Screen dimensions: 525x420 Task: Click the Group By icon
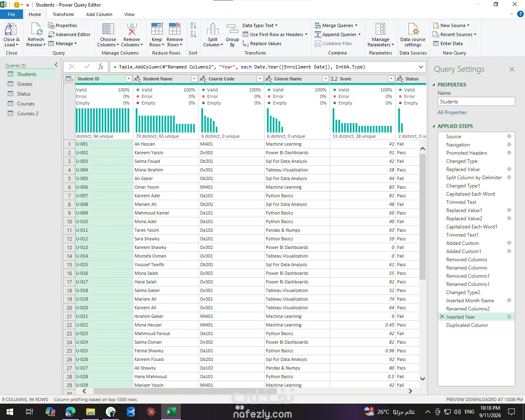[x=232, y=30]
